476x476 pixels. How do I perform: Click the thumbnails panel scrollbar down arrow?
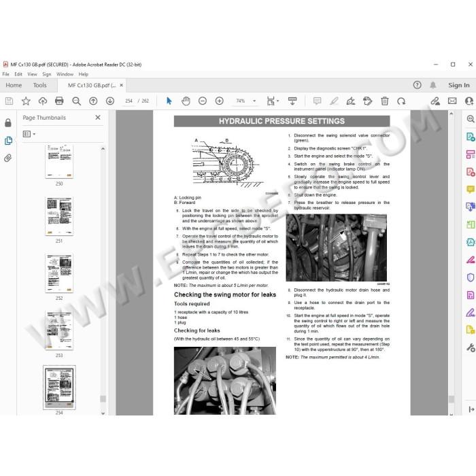click(x=103, y=413)
